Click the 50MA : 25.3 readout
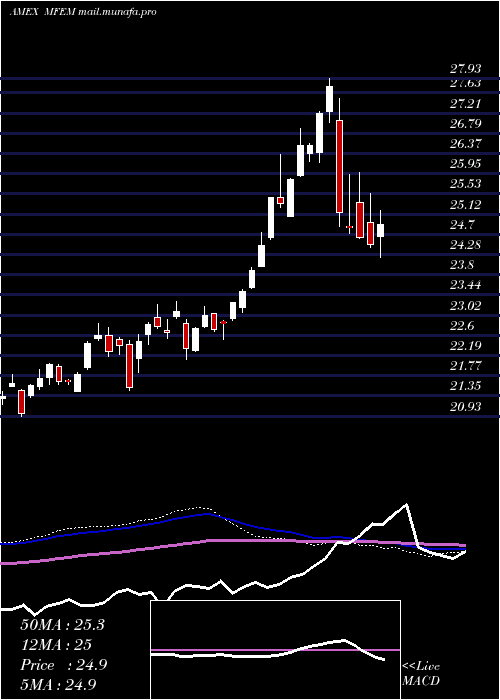500x700 pixels. pyautogui.click(x=62, y=625)
